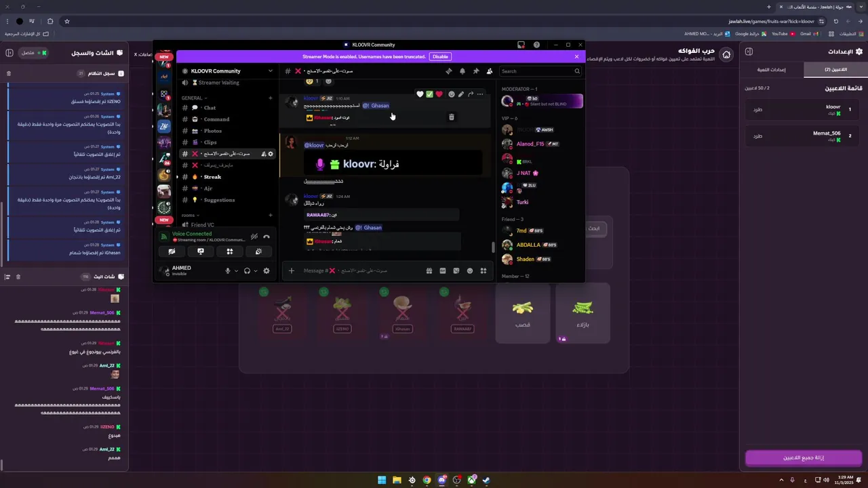
Task: Turn on camera in Discord voice panel
Action: 172,251
